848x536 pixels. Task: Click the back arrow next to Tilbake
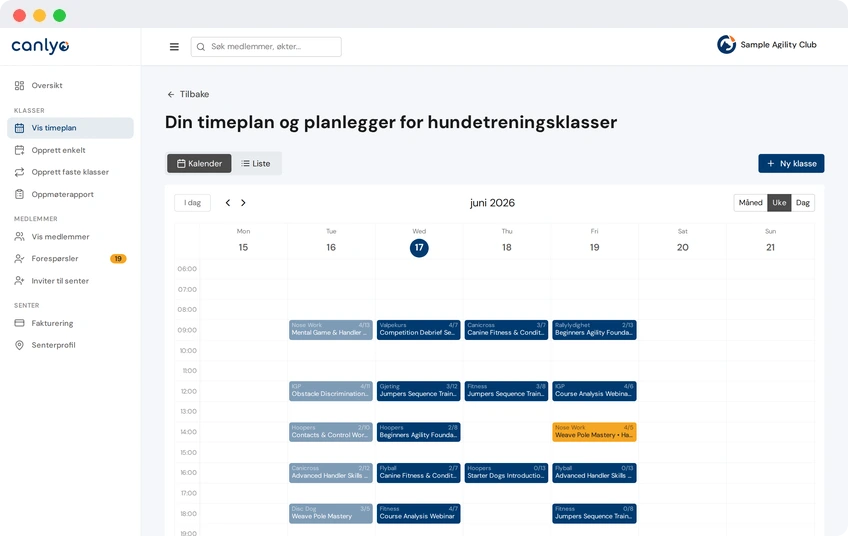tap(171, 94)
